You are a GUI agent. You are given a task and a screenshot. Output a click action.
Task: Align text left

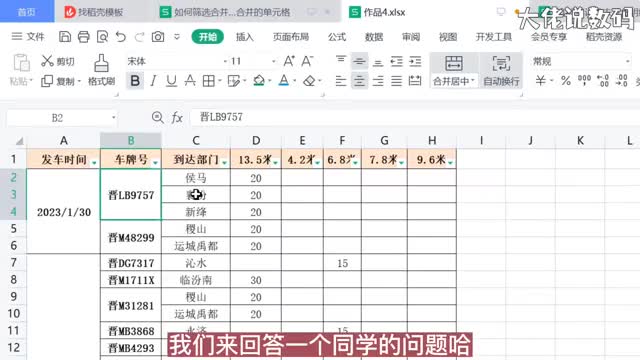coord(341,81)
